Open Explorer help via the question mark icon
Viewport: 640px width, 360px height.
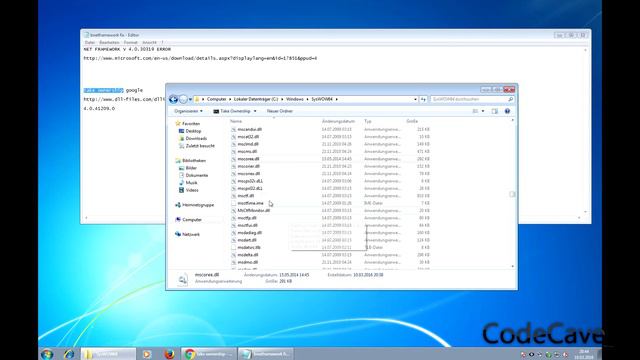coord(507,111)
